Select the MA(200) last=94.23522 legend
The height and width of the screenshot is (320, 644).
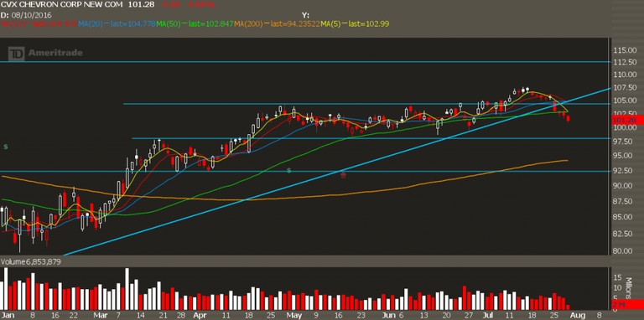point(278,24)
